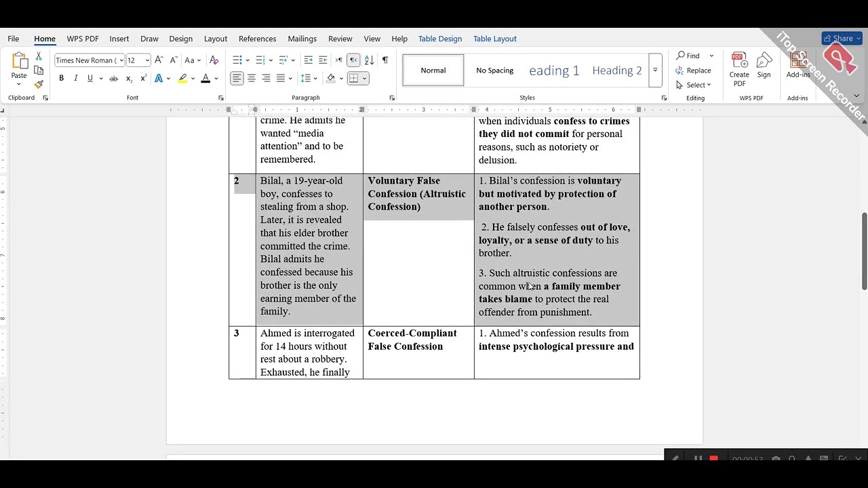
Task: Open the References tab
Action: (x=258, y=39)
